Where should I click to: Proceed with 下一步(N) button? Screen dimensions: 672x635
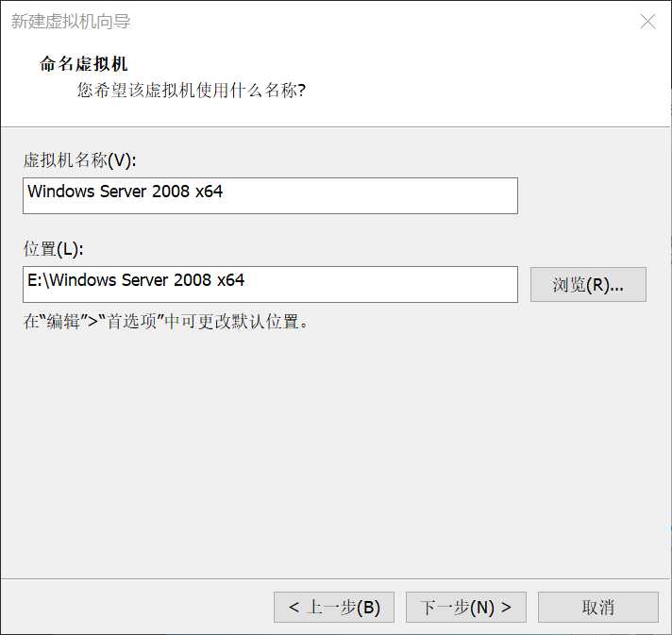[466, 607]
